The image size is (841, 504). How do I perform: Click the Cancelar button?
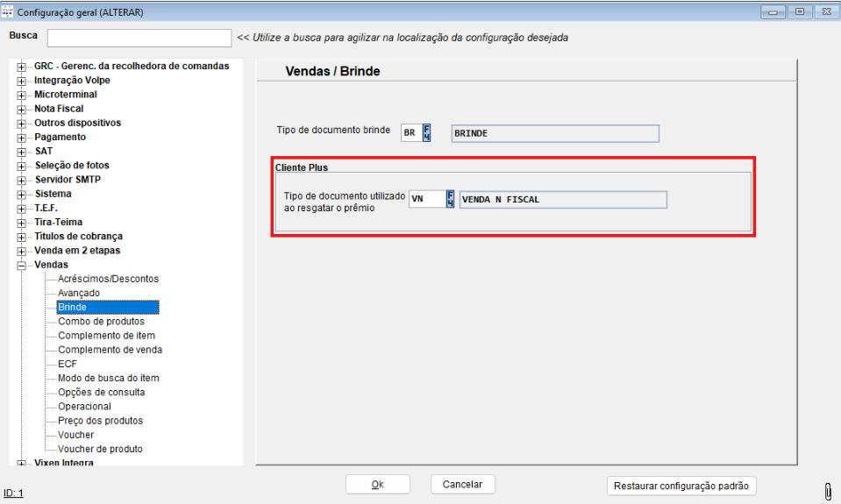click(462, 484)
